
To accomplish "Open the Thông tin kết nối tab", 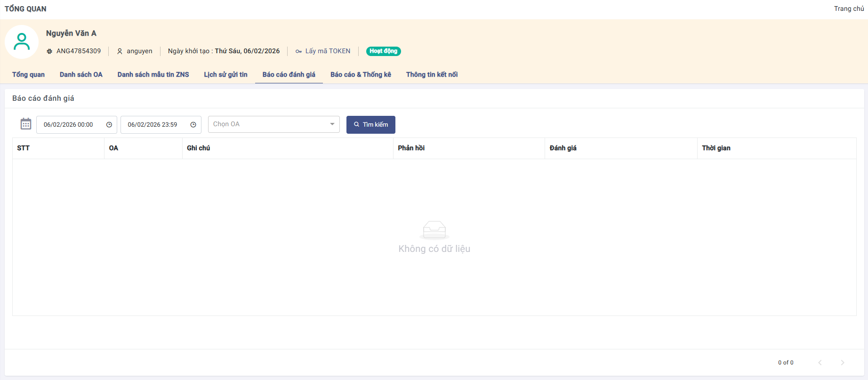I will [x=432, y=74].
